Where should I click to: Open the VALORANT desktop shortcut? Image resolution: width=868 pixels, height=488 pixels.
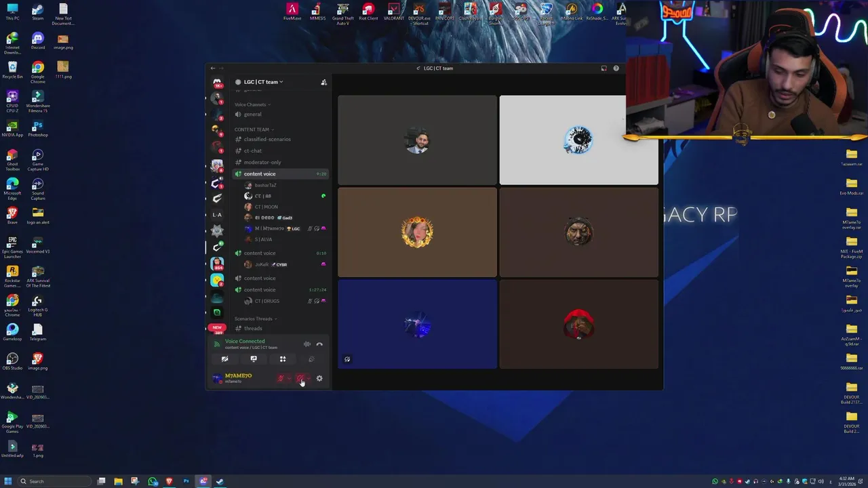pos(394,12)
